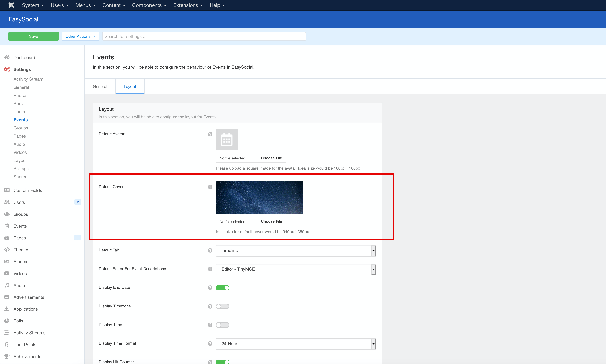Viewport: 606px width, 364px height.
Task: Click the Themes code icon
Action: click(7, 250)
